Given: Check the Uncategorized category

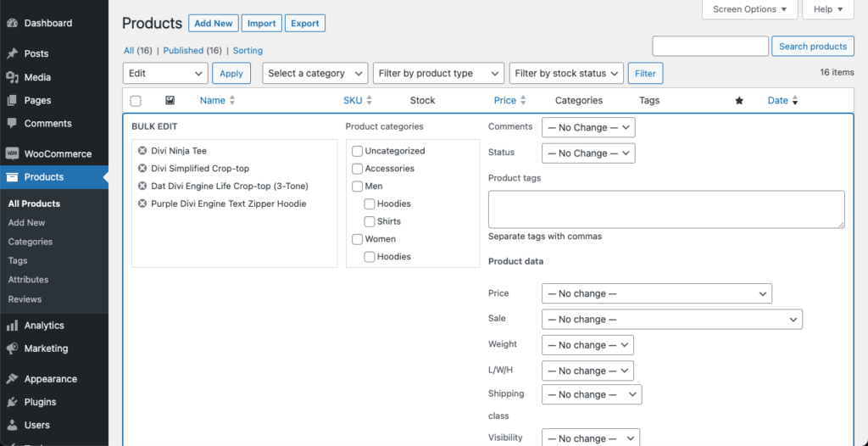Looking at the screenshot, I should 358,151.
